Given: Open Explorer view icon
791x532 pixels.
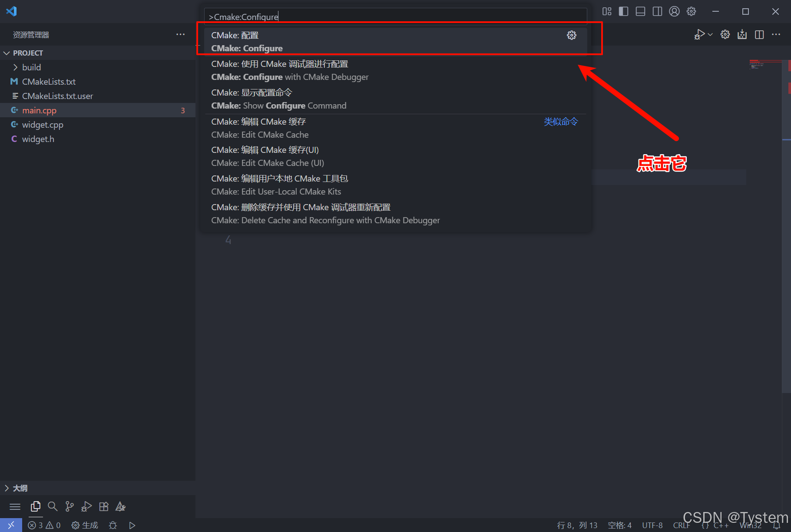Looking at the screenshot, I should 36,506.
